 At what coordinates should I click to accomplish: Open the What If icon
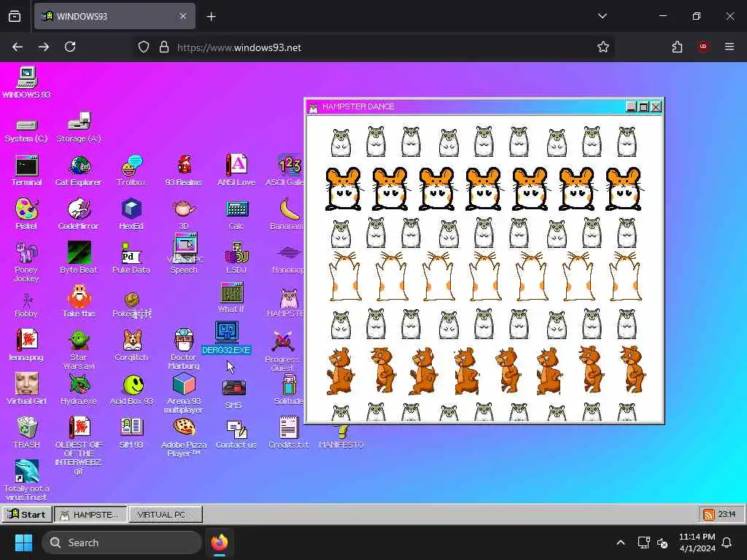click(231, 297)
